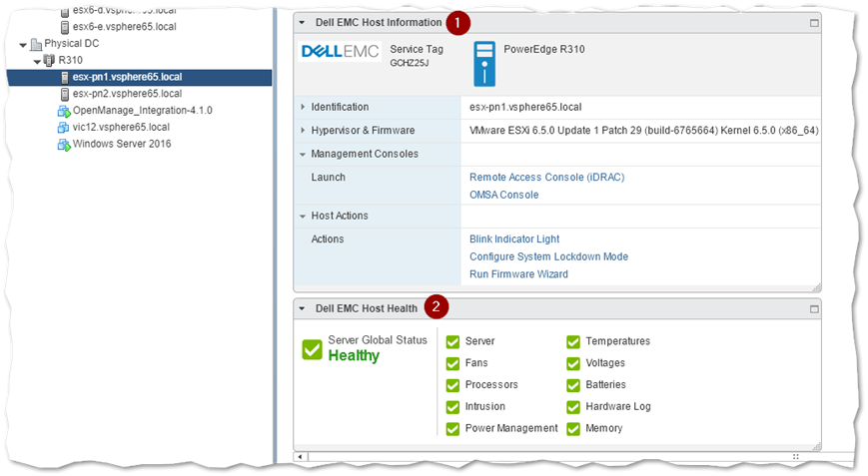The width and height of the screenshot is (868, 476).
Task: Select esx-pn2.vsphere65.local in the tree
Action: 127,94
